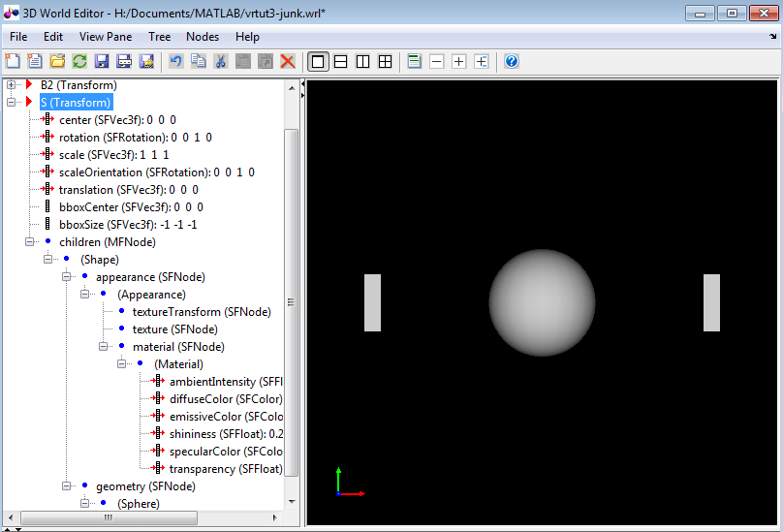Select the S (Transform) tree item
Viewport: 783px width, 532px height.
[76, 103]
